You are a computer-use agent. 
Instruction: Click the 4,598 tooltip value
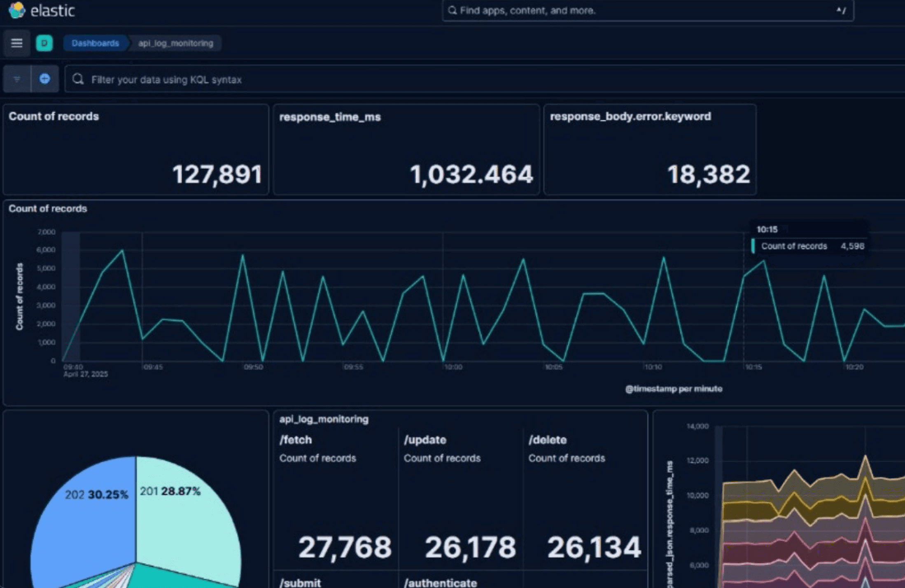click(852, 246)
